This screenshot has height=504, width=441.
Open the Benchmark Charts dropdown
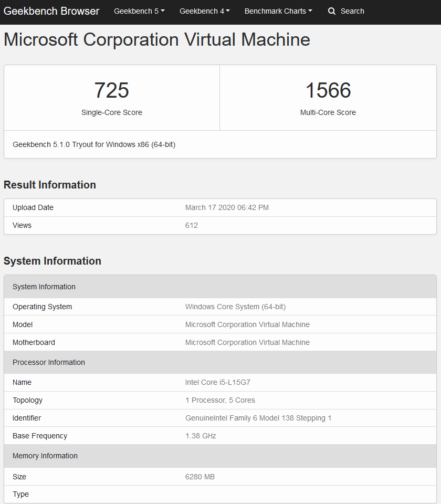278,11
